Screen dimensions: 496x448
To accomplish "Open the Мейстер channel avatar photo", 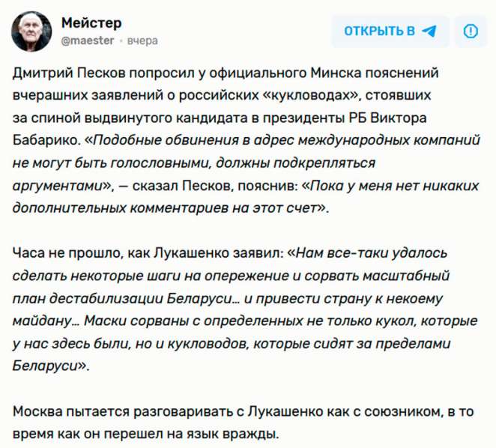I will click(31, 31).
